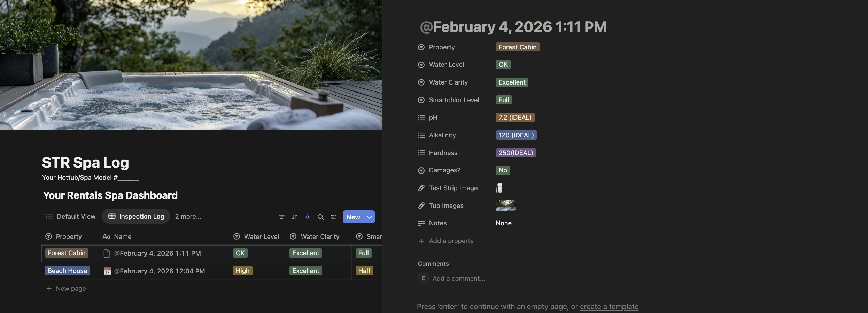The height and width of the screenshot is (313, 868).
Task: Click the Test Strip Image paperclip icon
Action: 421,188
